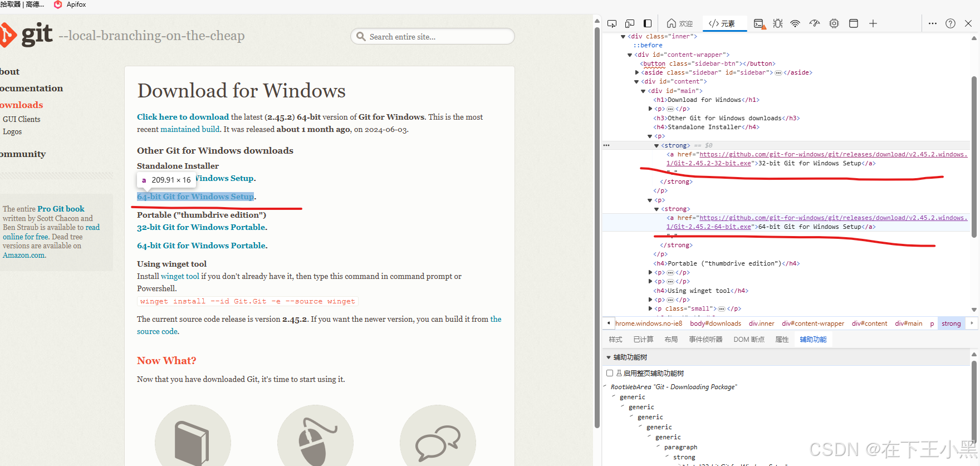
Task: Select the h4 Using winget tool node
Action: coord(700,291)
